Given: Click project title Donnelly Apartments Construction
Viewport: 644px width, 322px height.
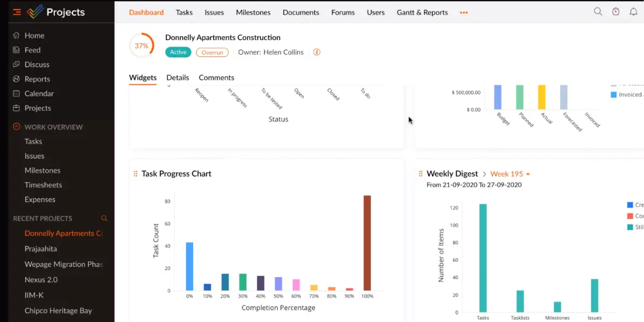Looking at the screenshot, I should [223, 38].
